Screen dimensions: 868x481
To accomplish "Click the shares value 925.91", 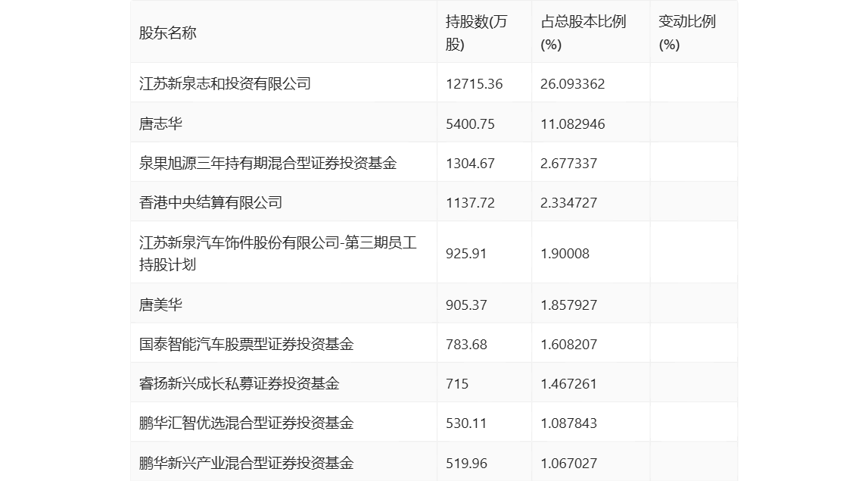I will click(x=466, y=254).
